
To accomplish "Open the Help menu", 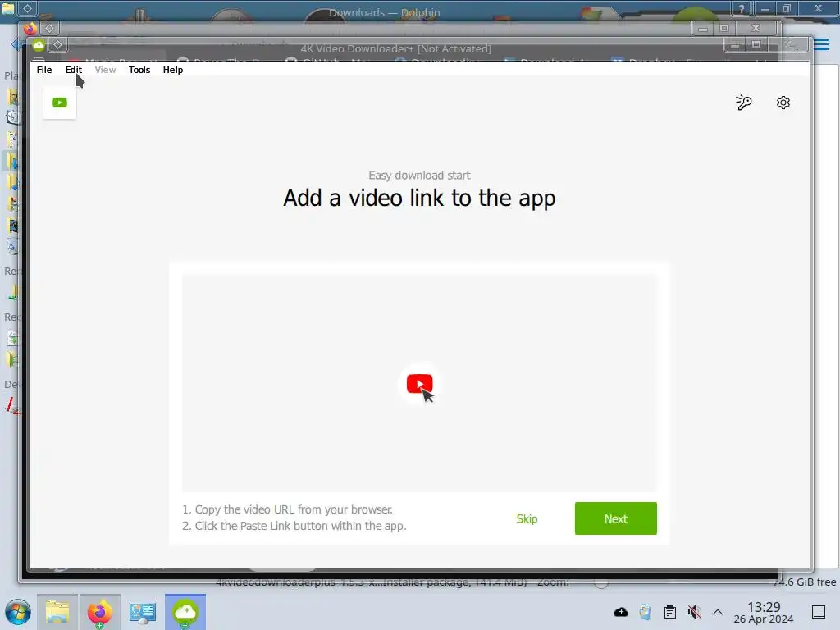I will [x=172, y=70].
